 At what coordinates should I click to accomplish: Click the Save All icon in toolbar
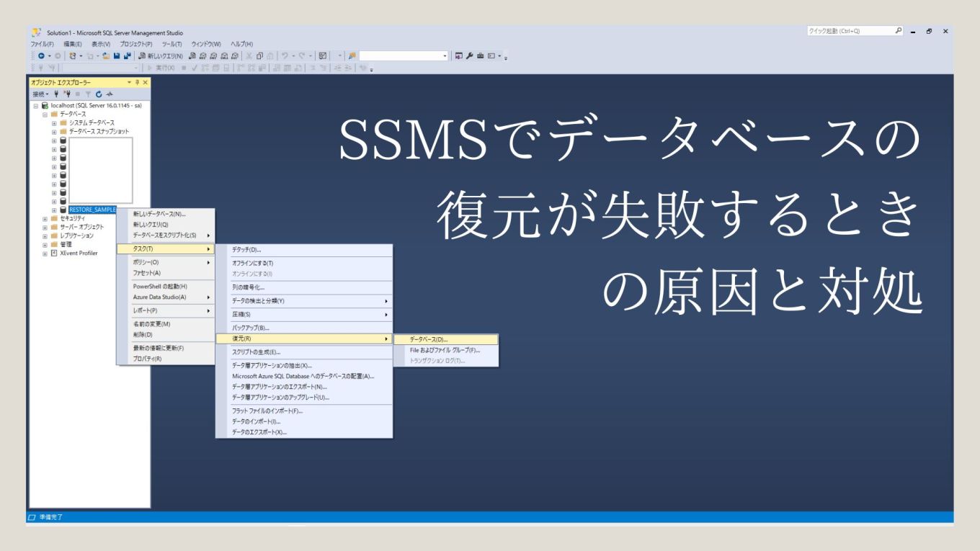[127, 55]
